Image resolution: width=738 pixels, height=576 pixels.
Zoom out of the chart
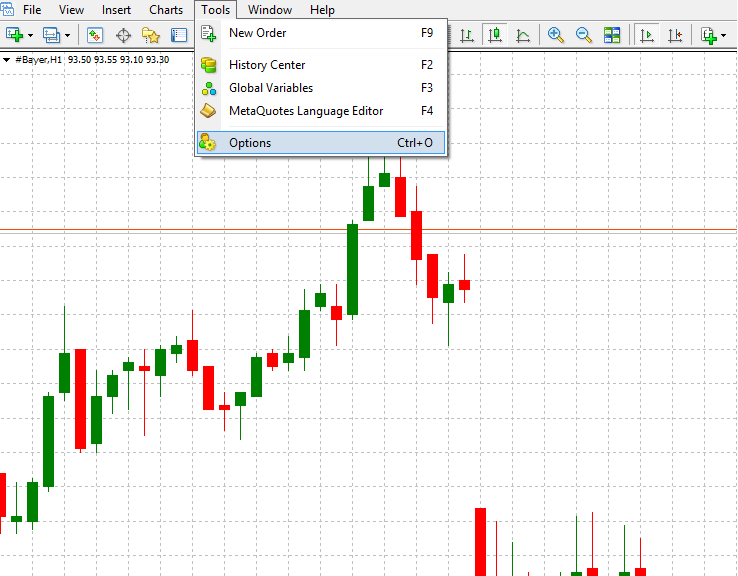click(x=584, y=36)
